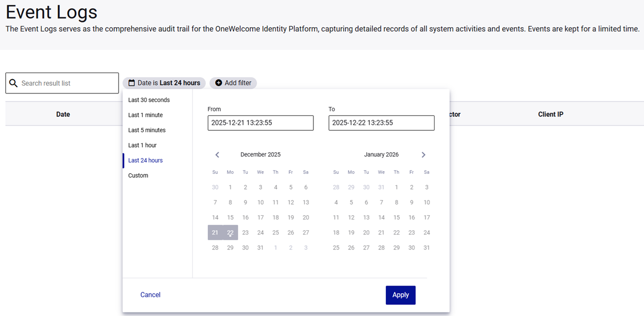The height and width of the screenshot is (316, 644).
Task: Select the Custom date range option
Action: [138, 176]
